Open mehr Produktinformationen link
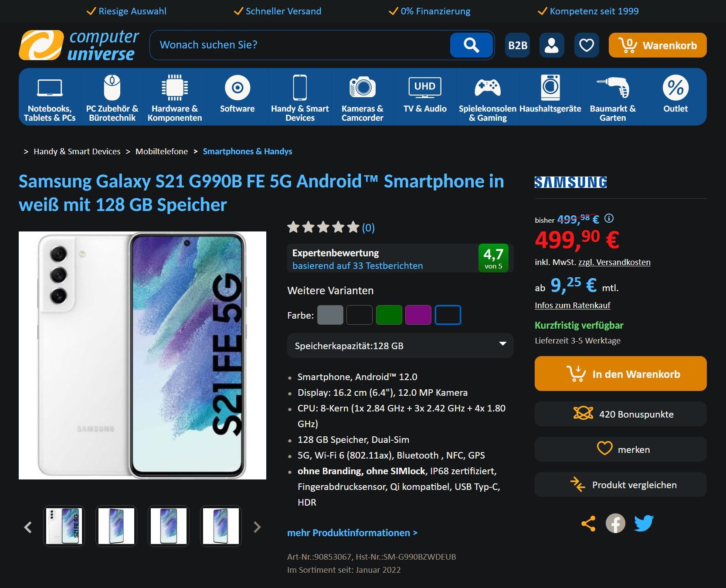726x588 pixels. pos(352,533)
